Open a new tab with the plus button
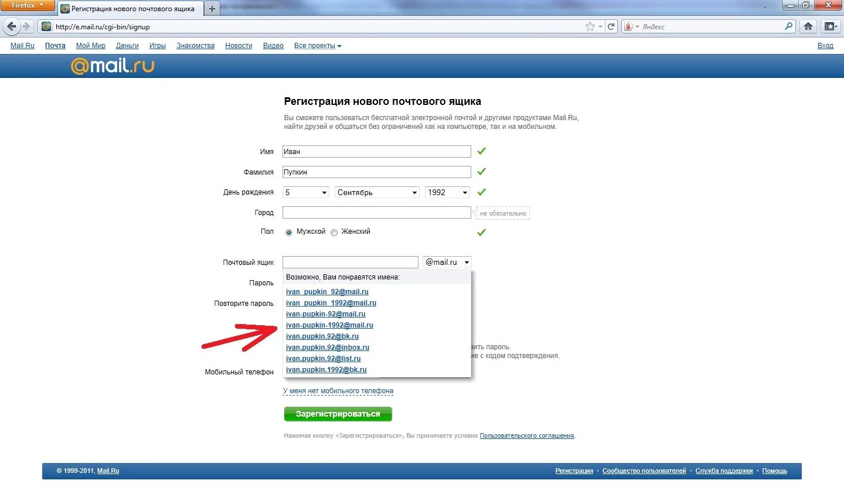The height and width of the screenshot is (504, 844). pos(212,8)
